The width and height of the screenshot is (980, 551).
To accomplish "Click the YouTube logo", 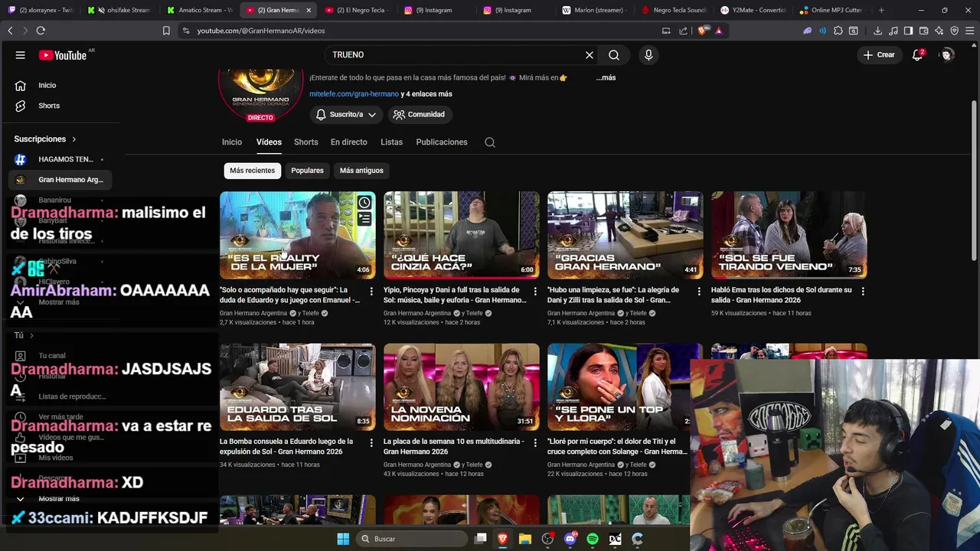I will pos(63,55).
